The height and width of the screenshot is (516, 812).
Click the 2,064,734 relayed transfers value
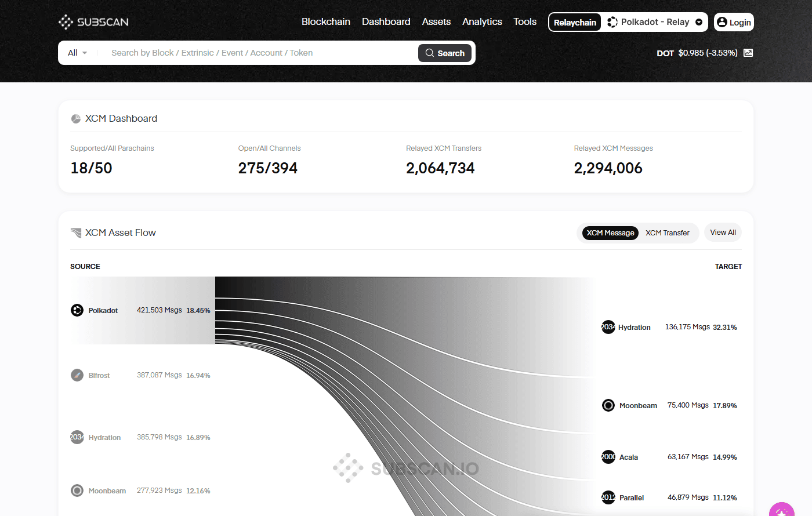[440, 168]
